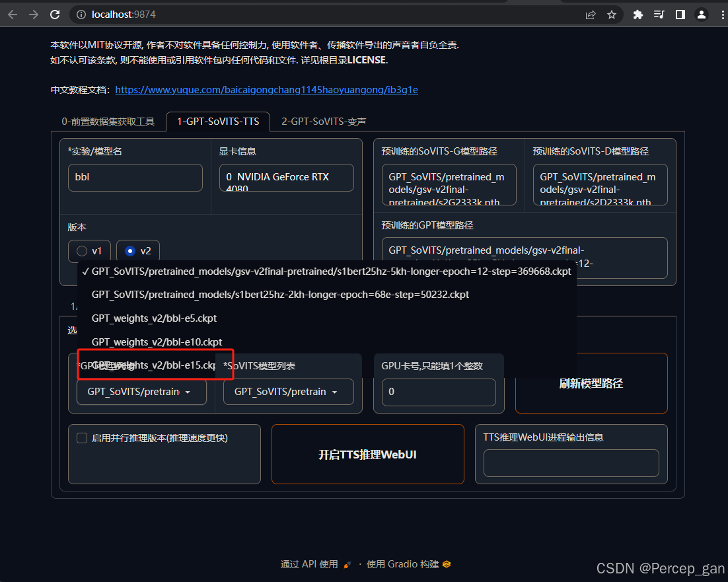Viewport: 728px width, 582px height.
Task: Select the v2 version radio button
Action: click(138, 251)
